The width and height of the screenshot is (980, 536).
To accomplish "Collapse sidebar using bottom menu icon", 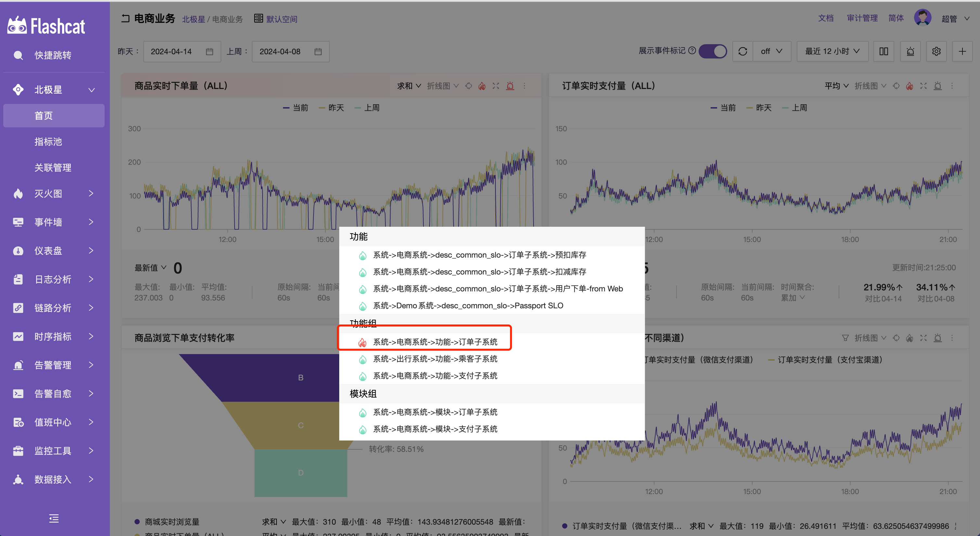I will pyautogui.click(x=54, y=518).
